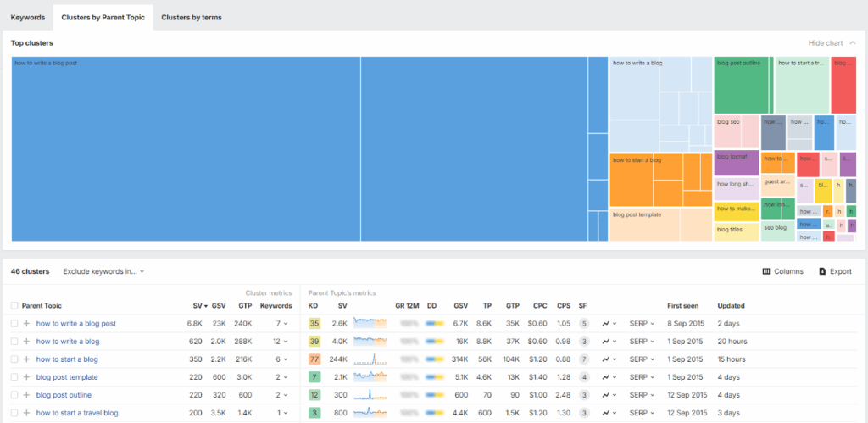868x423 pixels.
Task: Expand the 12 keywords for how to write a blog
Action: tap(281, 342)
